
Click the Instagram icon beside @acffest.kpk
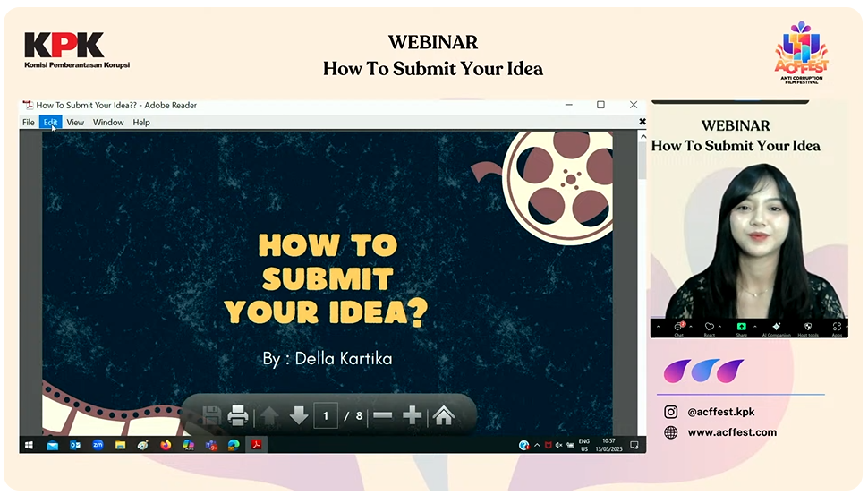pos(671,412)
